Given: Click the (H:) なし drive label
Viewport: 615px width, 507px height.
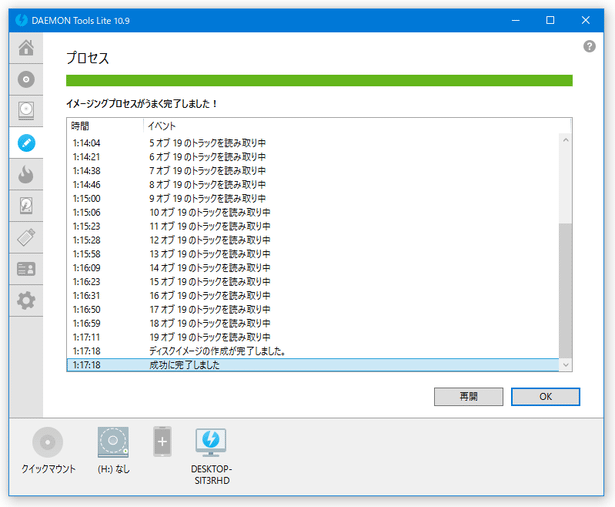Looking at the screenshot, I should tap(113, 469).
